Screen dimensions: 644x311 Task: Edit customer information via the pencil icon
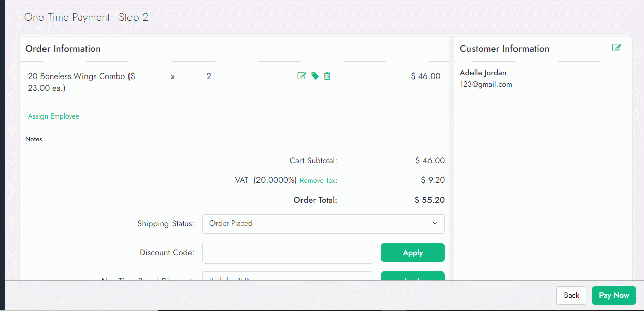[x=616, y=48]
